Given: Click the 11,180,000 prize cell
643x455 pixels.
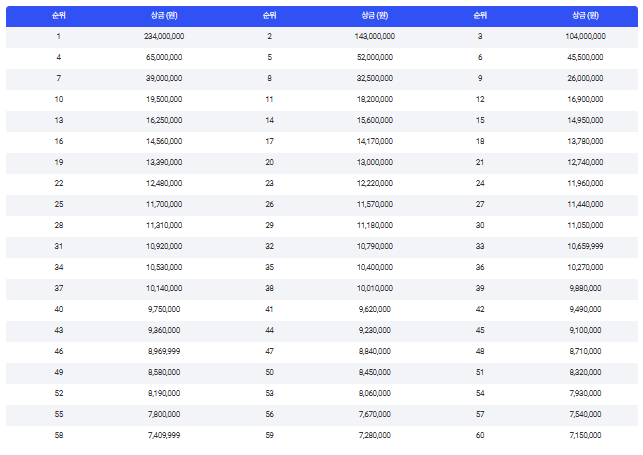Looking at the screenshot, I should point(375,225).
